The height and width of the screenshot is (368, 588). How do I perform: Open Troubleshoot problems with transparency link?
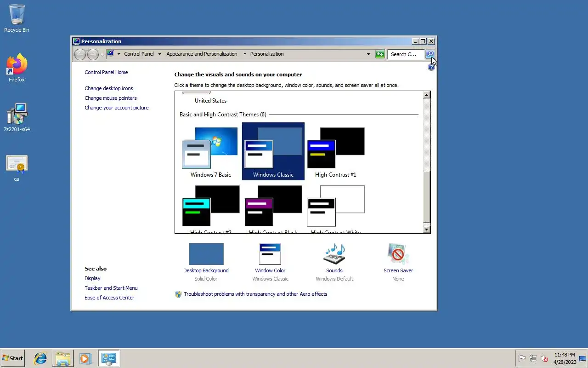click(x=255, y=294)
